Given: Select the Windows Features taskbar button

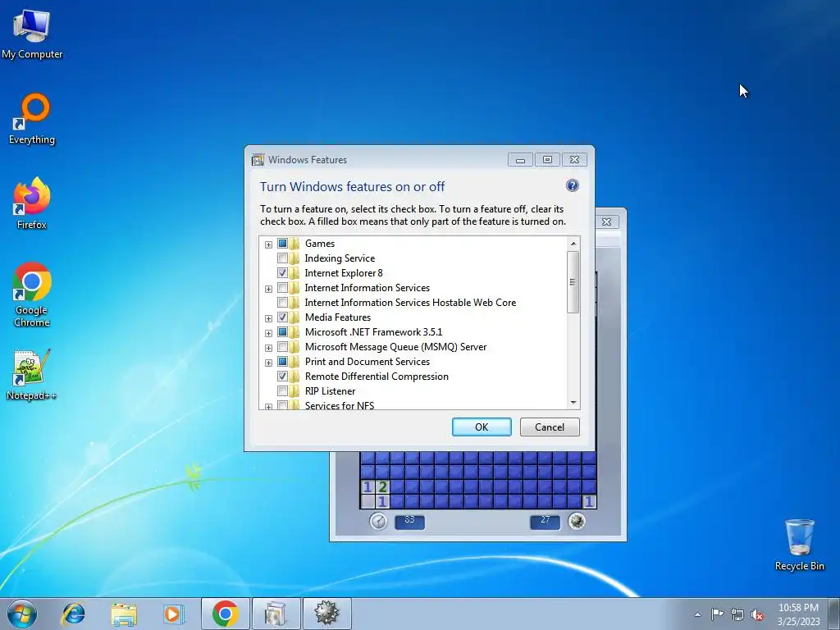Looking at the screenshot, I should [276, 614].
